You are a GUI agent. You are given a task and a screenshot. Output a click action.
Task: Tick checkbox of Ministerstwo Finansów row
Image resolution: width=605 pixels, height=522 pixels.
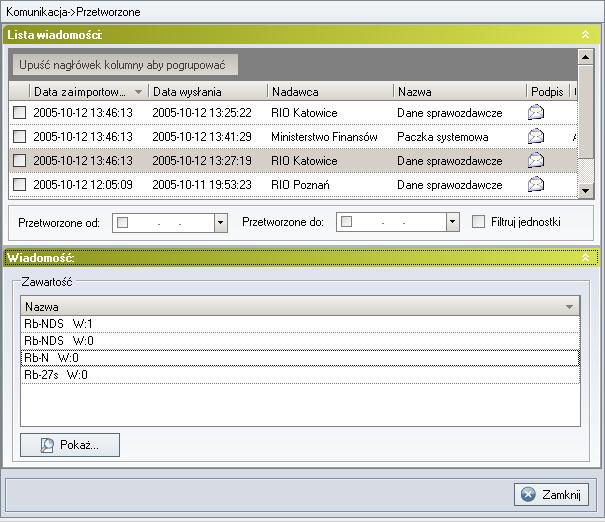pyautogui.click(x=19, y=137)
